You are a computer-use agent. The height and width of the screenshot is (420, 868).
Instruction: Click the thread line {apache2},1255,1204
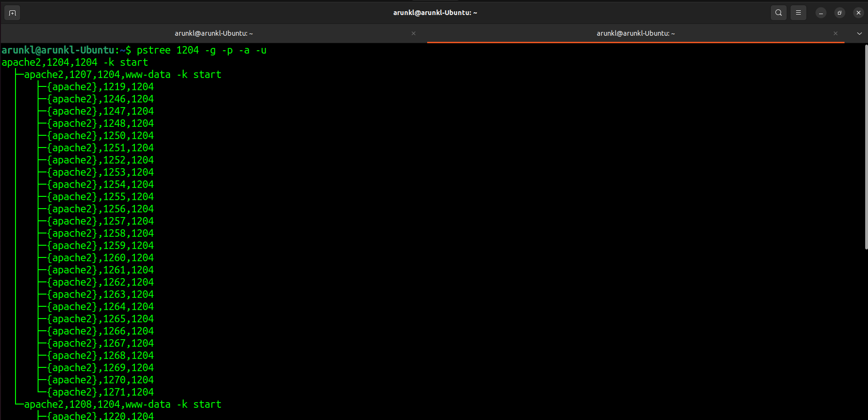point(100,197)
